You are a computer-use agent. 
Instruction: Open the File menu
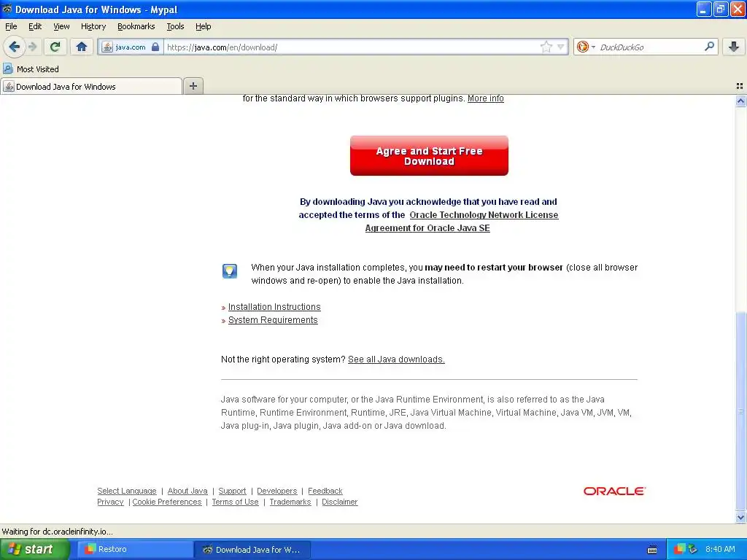11,26
